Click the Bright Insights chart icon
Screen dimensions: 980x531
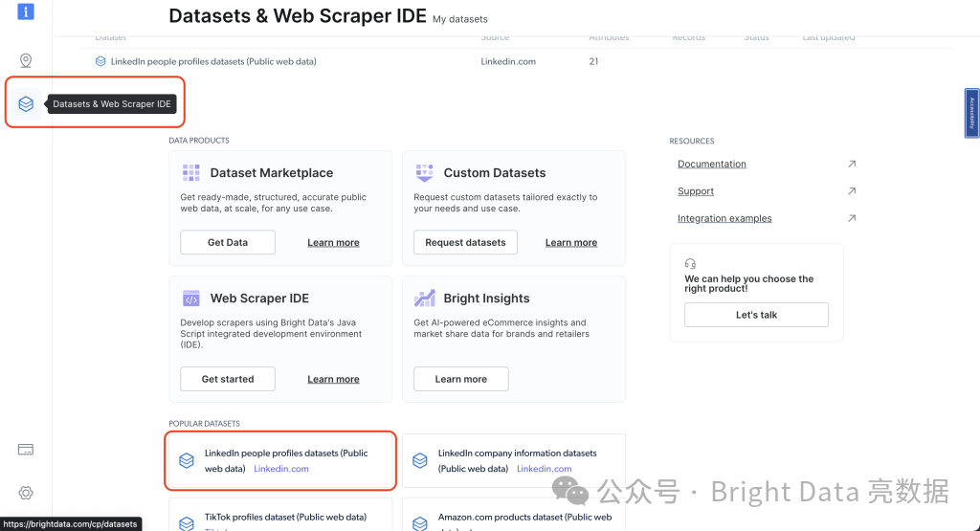[424, 298]
